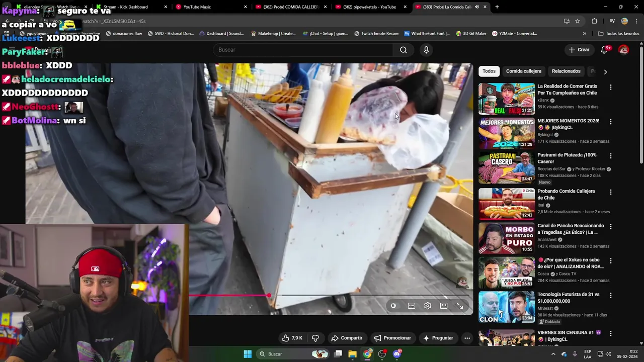Open the menu for 'Pastrami de Plateada' video
This screenshot has height=362, width=644.
(611, 156)
